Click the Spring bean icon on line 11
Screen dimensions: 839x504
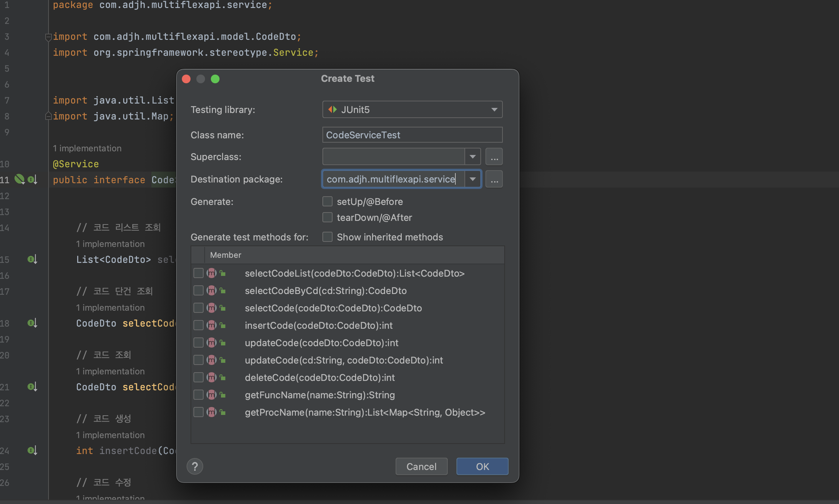click(19, 179)
